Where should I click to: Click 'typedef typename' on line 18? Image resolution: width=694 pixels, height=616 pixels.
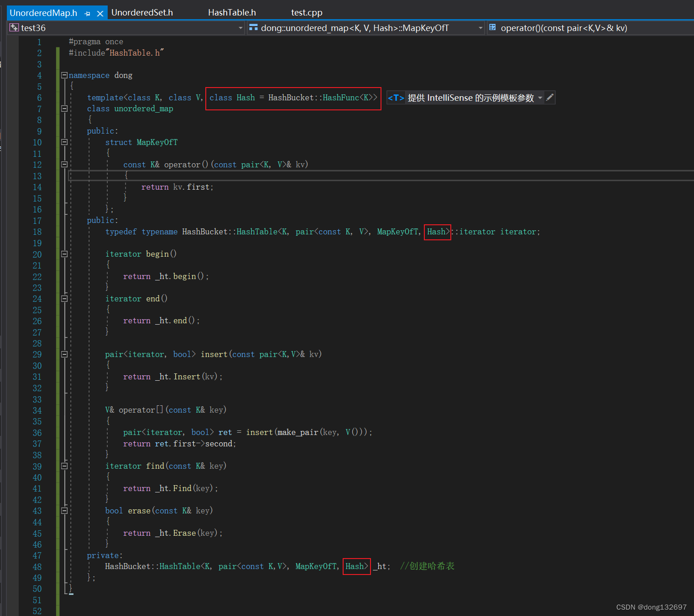(141, 232)
